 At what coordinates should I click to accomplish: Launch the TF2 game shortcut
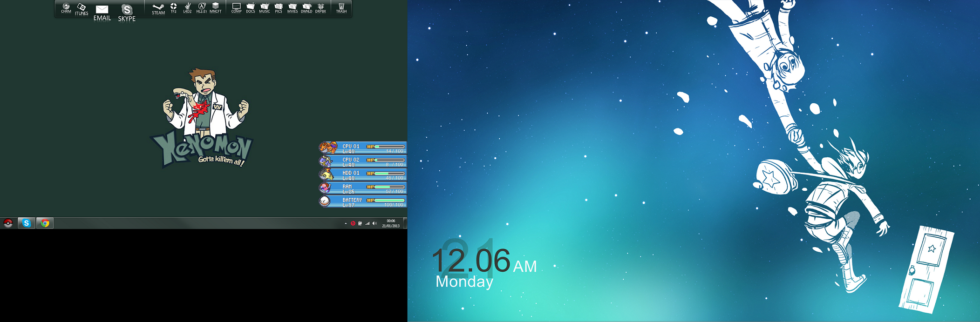coord(173,8)
